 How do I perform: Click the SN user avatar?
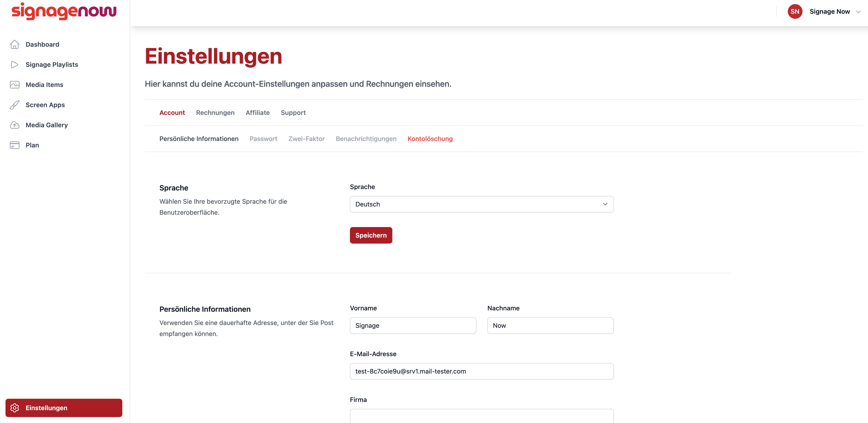click(x=794, y=11)
